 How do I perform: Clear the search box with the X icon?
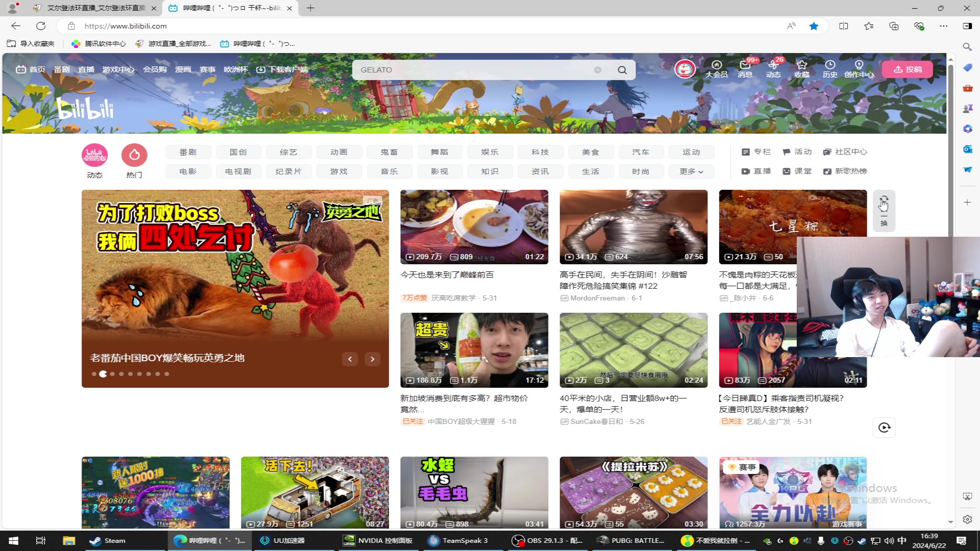click(597, 70)
